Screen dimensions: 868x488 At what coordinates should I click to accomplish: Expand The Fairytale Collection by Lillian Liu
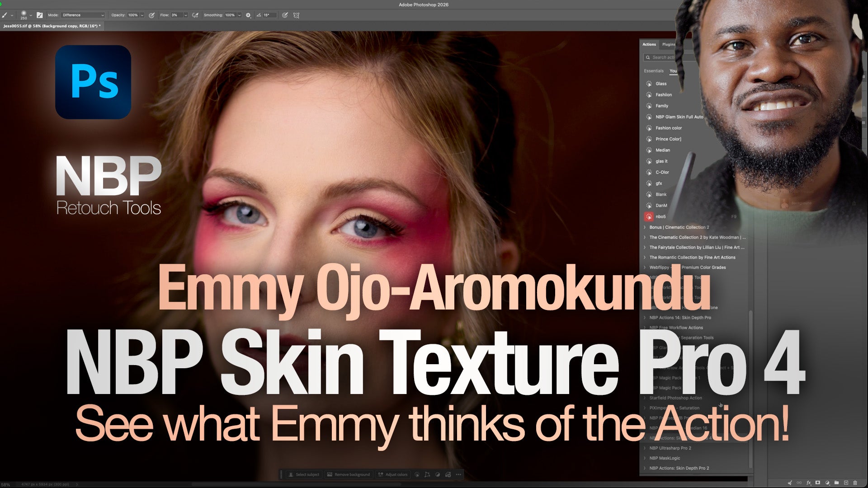[645, 247]
